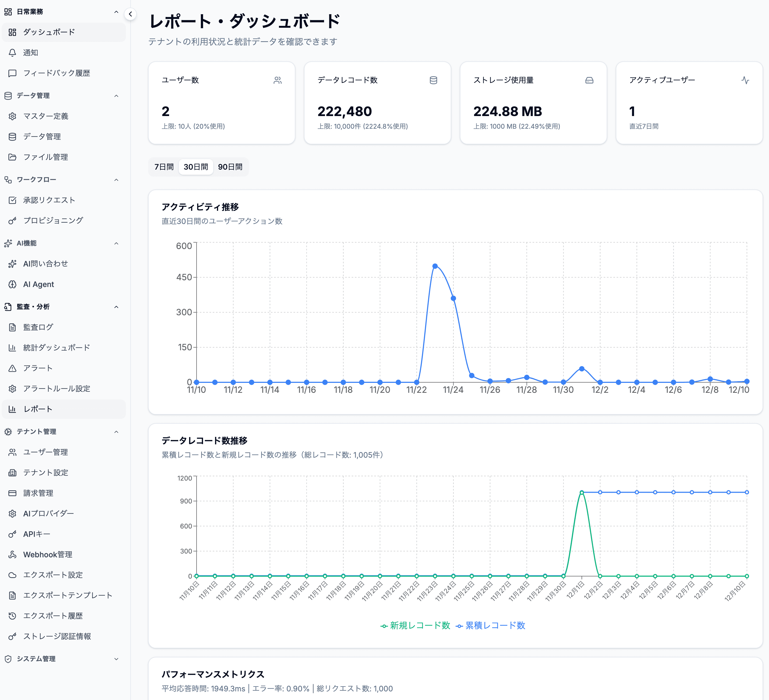
Task: Click the ダッシュボード grid icon in sidebar
Action: [x=12, y=32]
